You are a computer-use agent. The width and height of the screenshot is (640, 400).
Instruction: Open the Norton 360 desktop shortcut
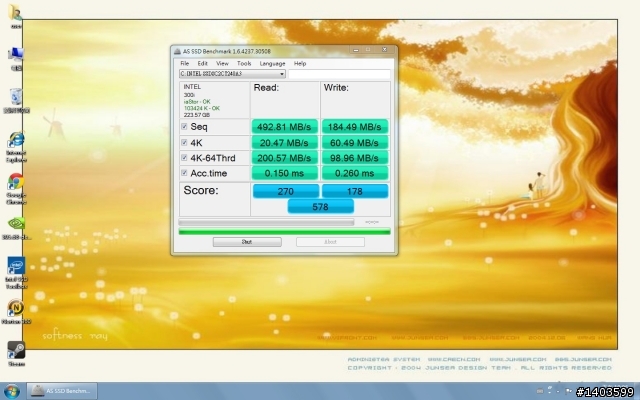(16, 312)
